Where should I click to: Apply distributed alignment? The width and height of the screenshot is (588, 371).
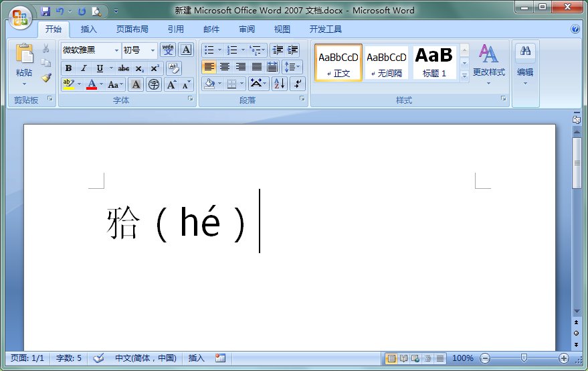(x=272, y=67)
